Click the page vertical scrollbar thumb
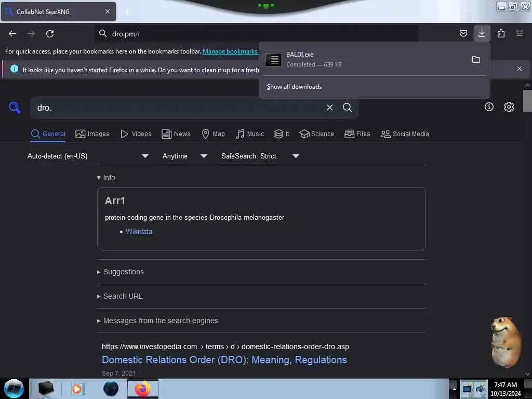Screen dimensions: 532x399 tap(527, 101)
